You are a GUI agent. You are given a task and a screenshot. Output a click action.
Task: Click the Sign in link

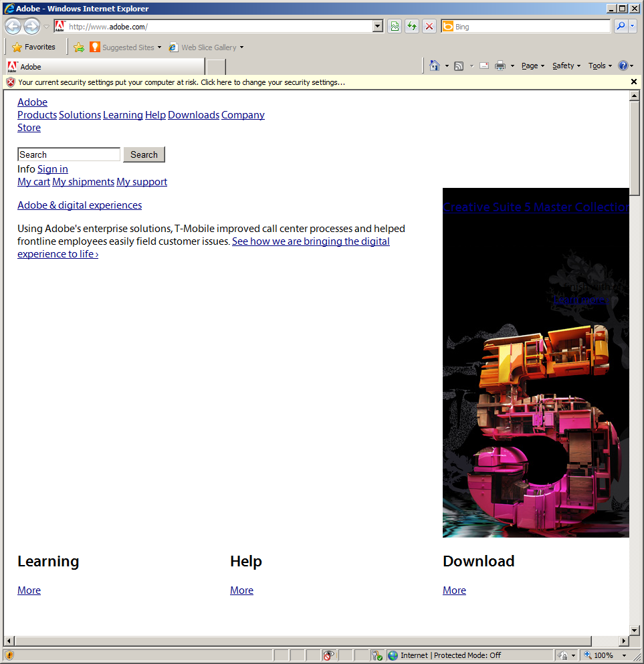coord(53,169)
